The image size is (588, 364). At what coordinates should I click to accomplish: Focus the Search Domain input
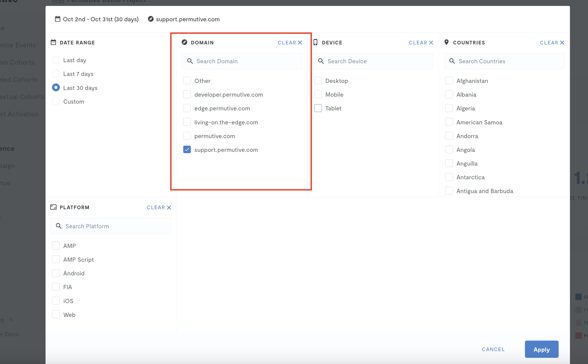(242, 61)
